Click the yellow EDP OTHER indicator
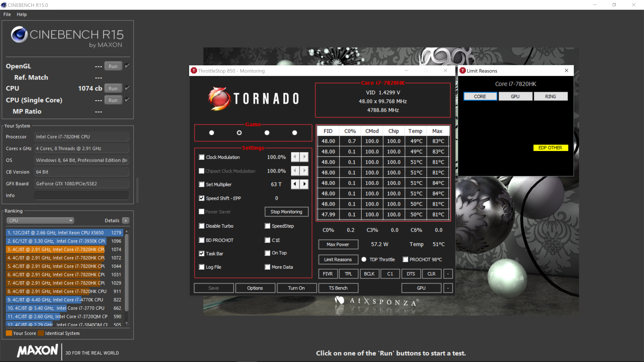Screen dimensions: 644x362 pyautogui.click(x=550, y=148)
